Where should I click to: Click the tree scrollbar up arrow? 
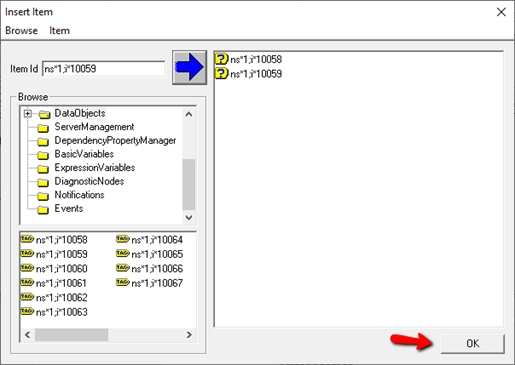189,114
